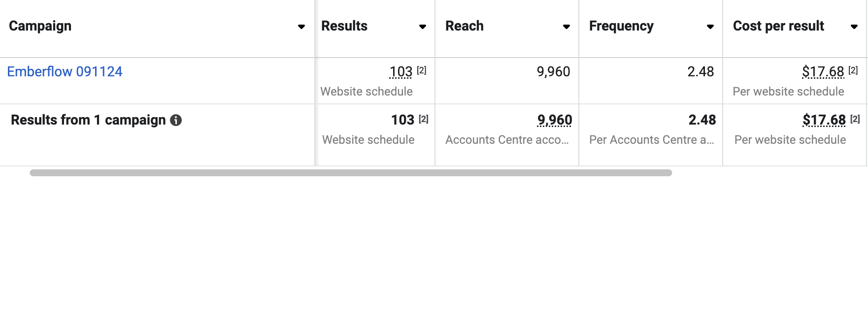This screenshot has width=868, height=320.
Task: Open the Cost per result dropdown arrow
Action: (x=854, y=27)
